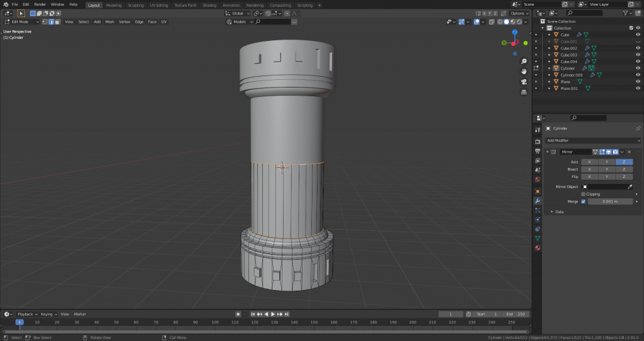
Task: Open the Tool properties tab
Action: tap(538, 130)
